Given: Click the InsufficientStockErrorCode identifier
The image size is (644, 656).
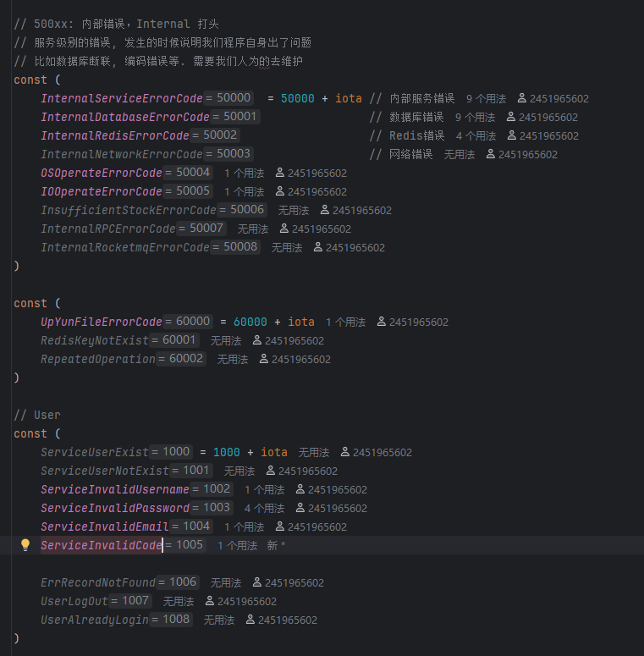Looking at the screenshot, I should 129,210.
